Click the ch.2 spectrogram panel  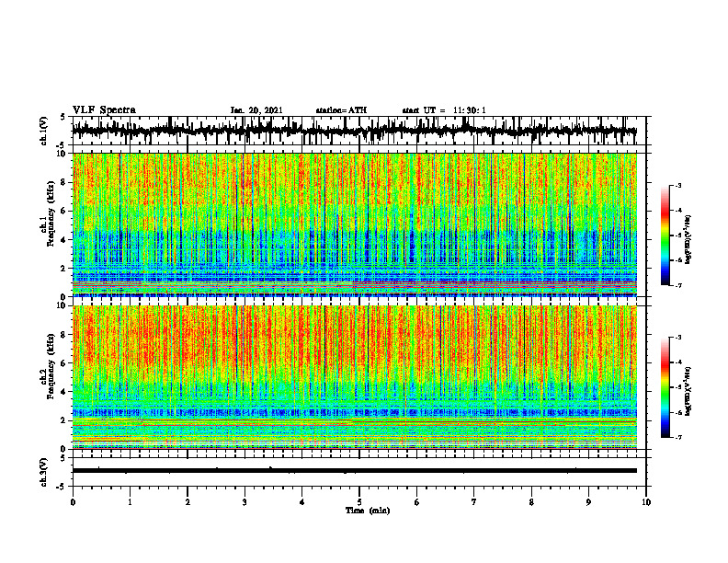(x=355, y=377)
